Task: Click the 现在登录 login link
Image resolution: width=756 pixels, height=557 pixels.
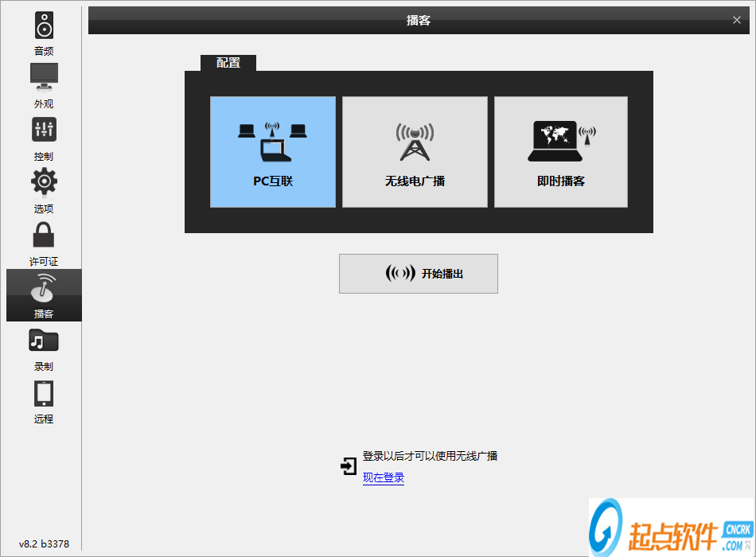Action: point(384,477)
